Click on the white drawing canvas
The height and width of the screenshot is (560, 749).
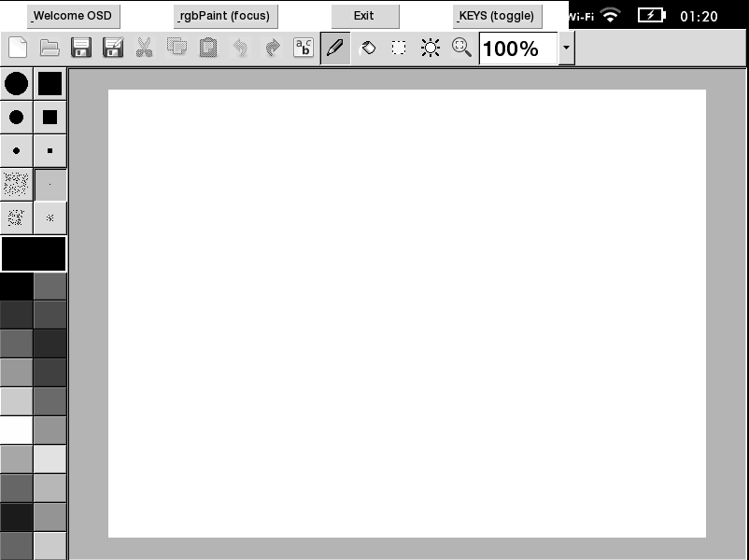point(407,314)
